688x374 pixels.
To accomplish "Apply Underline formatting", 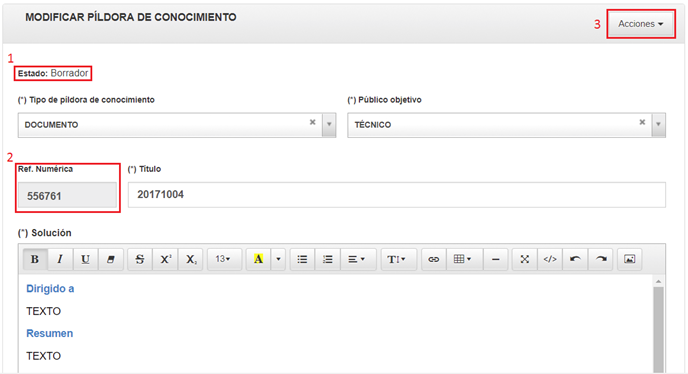I will tap(85, 259).
